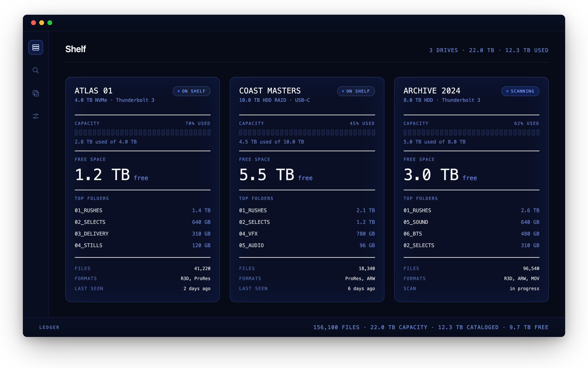Click '3.0 TB free' value on ARCHIVE 2024
Image resolution: width=588 pixels, height=368 pixels.
pyautogui.click(x=440, y=175)
